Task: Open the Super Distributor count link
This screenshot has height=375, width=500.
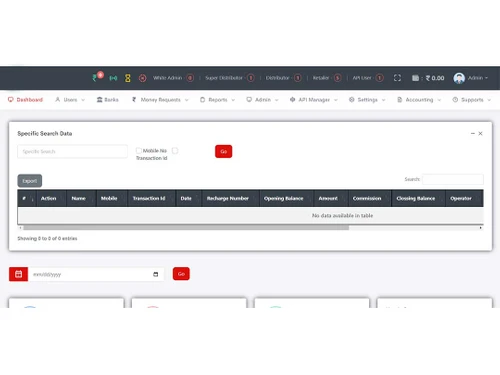Action: point(230,78)
